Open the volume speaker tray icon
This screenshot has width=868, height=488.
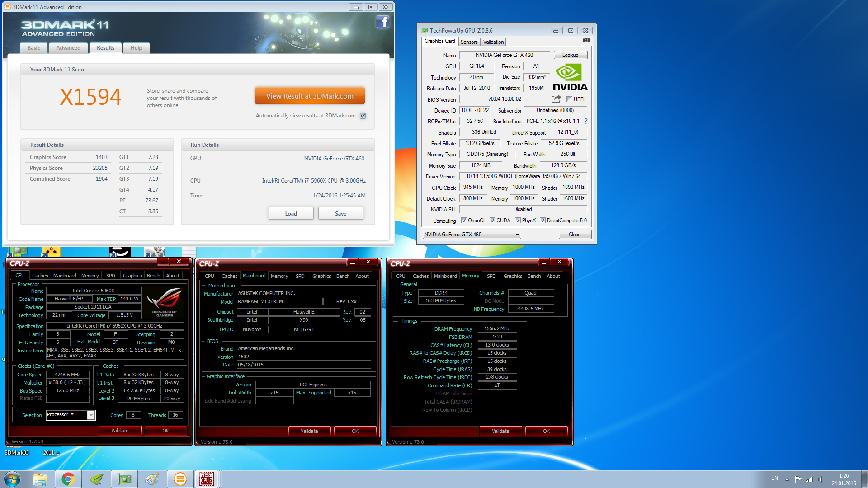click(x=820, y=479)
